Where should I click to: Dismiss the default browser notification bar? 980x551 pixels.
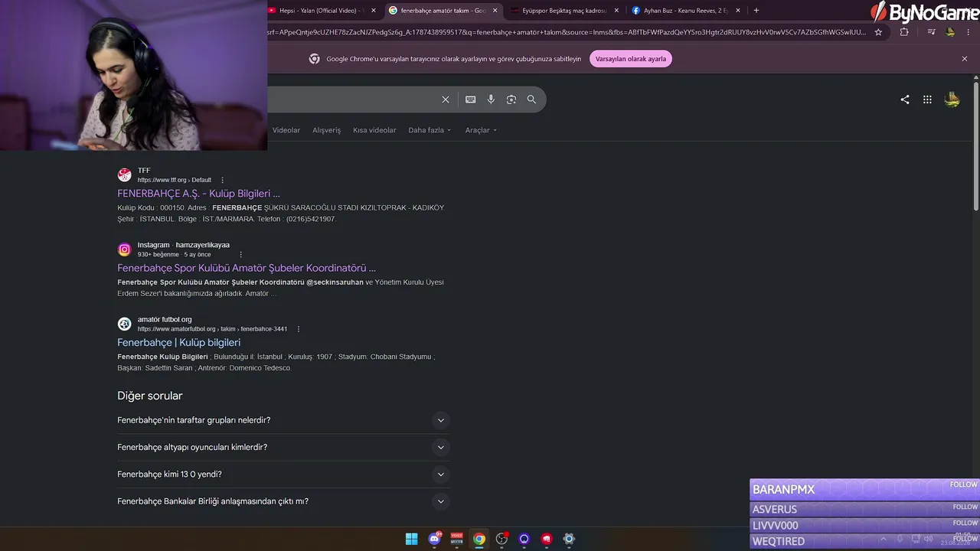click(965, 59)
